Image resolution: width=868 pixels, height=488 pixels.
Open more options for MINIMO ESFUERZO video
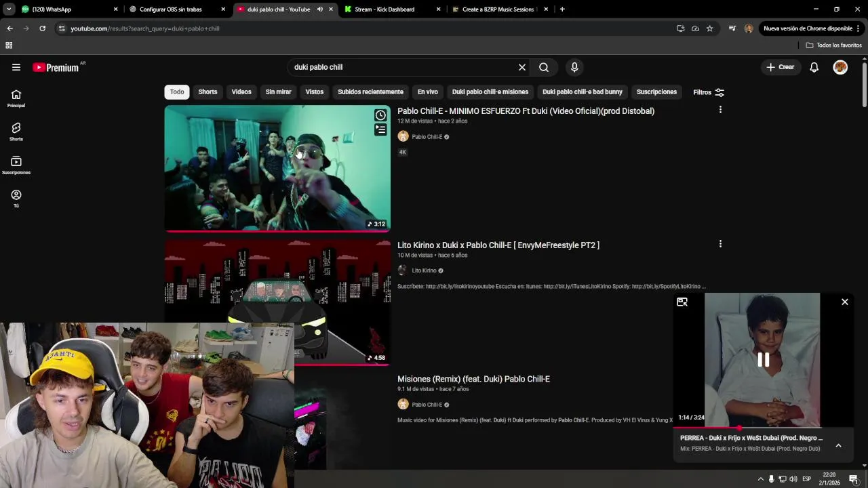720,110
